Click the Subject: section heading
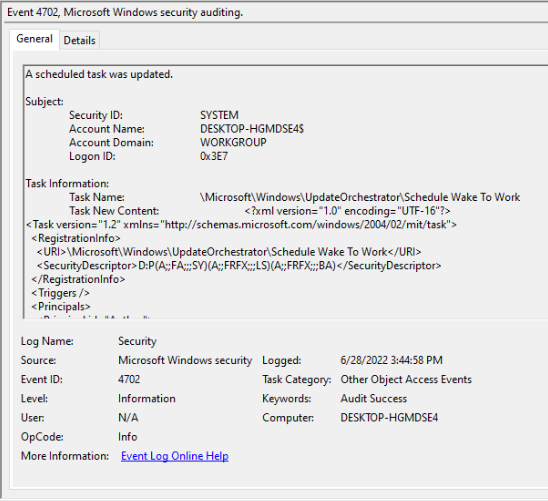 pyautogui.click(x=44, y=102)
